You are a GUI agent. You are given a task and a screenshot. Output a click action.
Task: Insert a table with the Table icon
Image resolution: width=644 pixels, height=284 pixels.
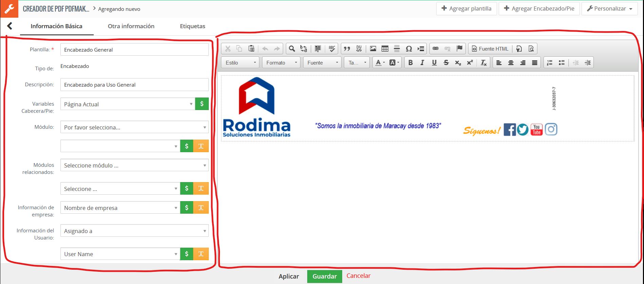[x=385, y=49]
